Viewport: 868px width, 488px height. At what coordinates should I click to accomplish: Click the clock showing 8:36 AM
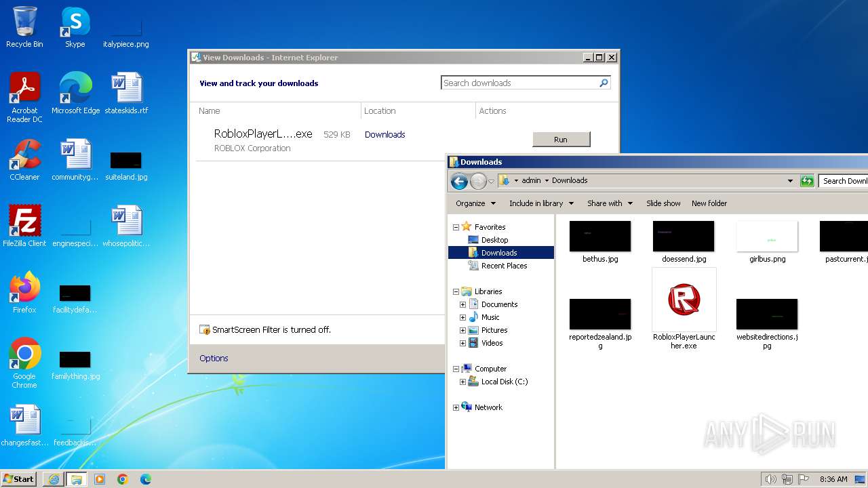(833, 479)
